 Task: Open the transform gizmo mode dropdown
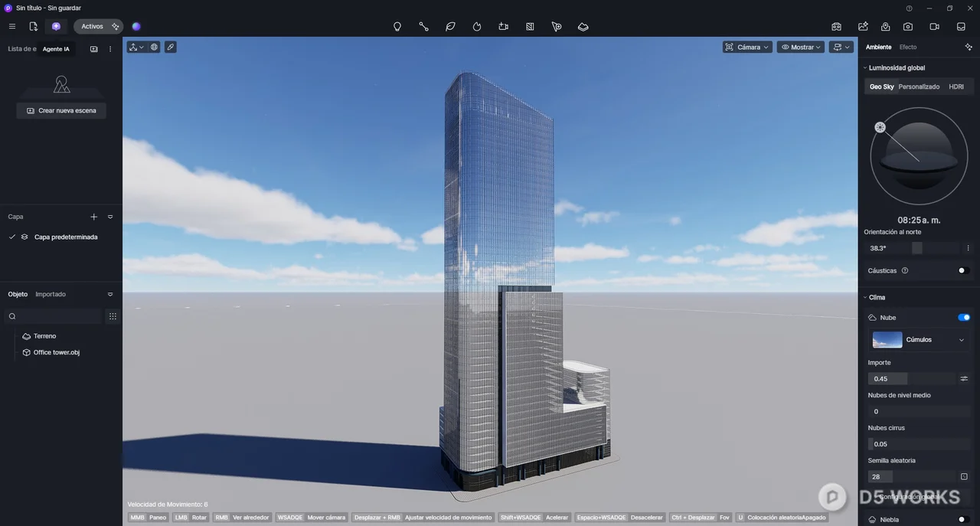click(136, 47)
